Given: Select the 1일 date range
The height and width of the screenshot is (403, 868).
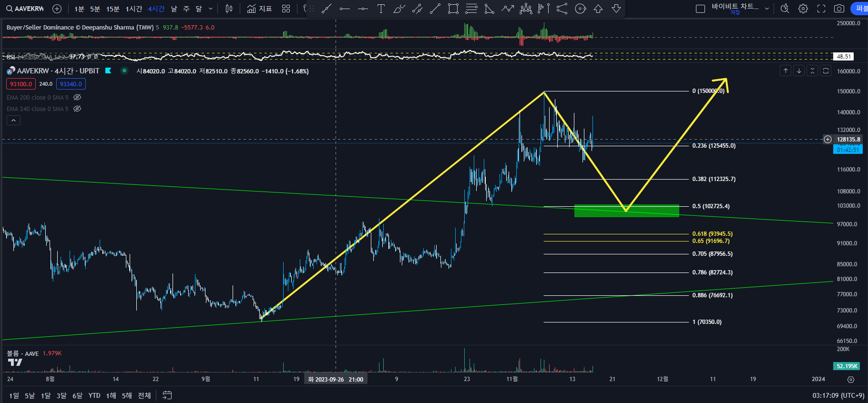Looking at the screenshot, I should click(x=14, y=395).
